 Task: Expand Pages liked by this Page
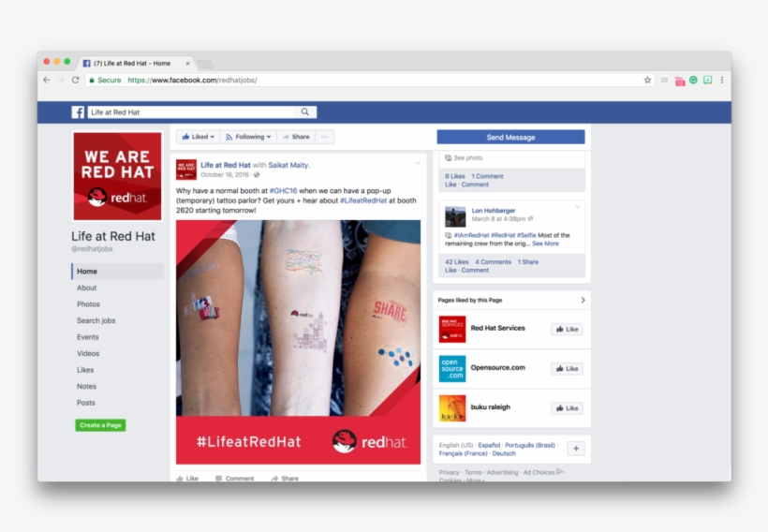coord(583,300)
